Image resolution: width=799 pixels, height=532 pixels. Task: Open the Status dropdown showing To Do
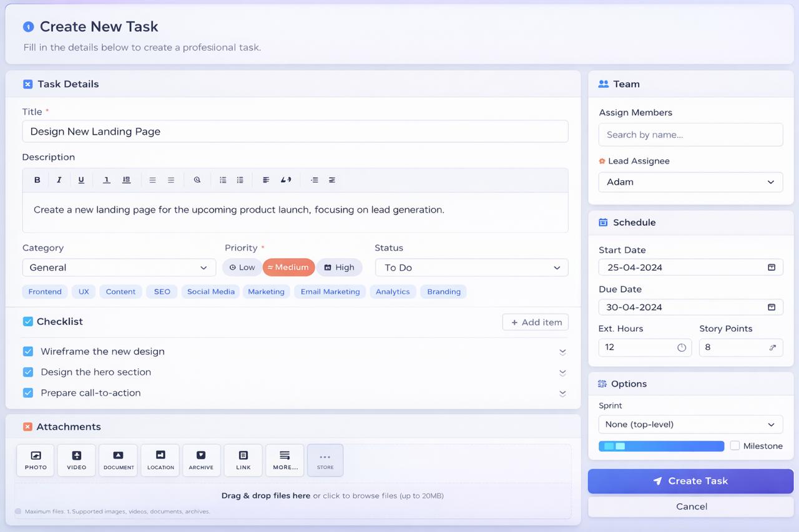coord(472,267)
